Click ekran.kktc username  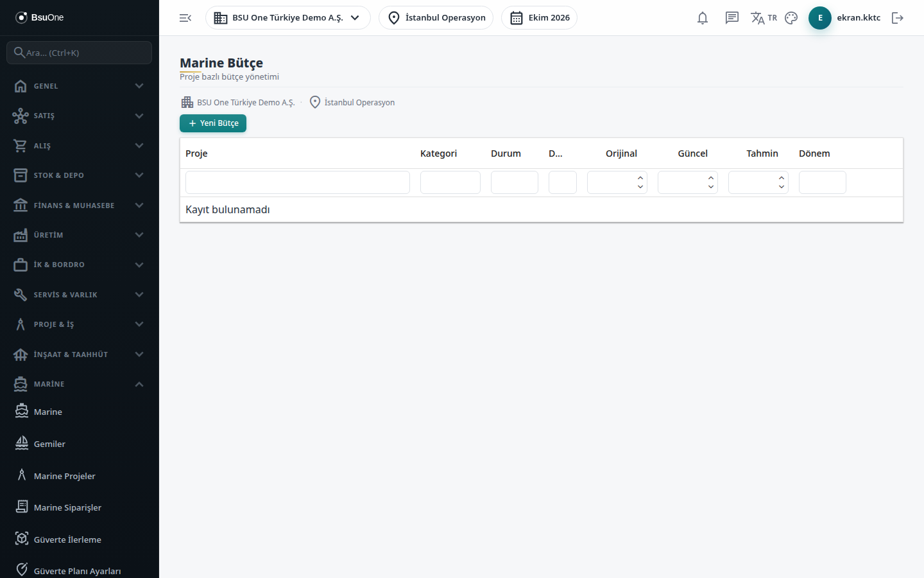click(859, 18)
